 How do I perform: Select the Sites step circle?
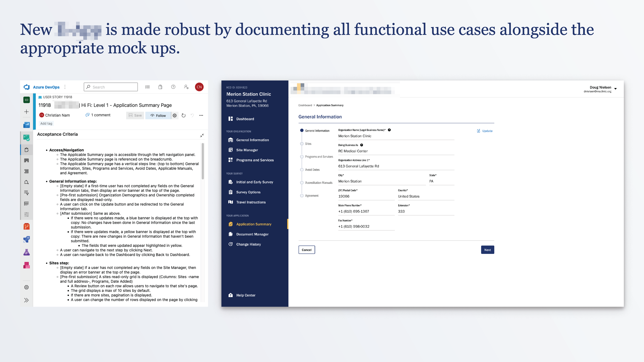tap(302, 144)
